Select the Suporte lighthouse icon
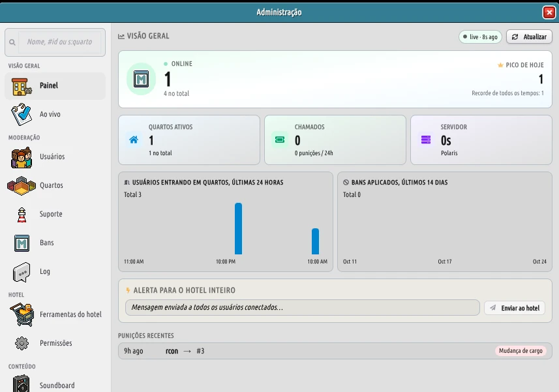This screenshot has height=392, width=559. (x=22, y=215)
